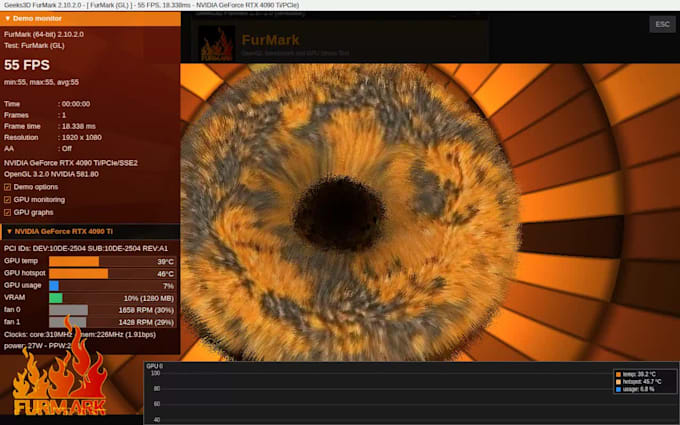Toggle the Demo options checkbox

pyautogui.click(x=7, y=187)
